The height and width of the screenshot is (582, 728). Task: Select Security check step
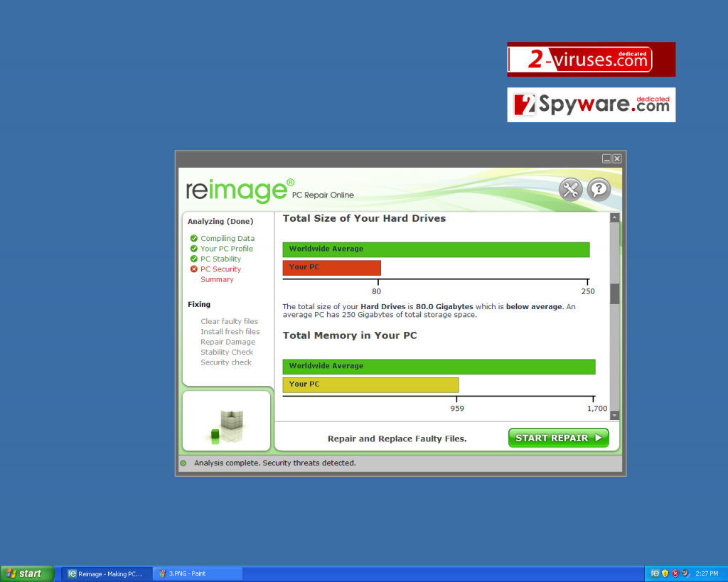(226, 362)
